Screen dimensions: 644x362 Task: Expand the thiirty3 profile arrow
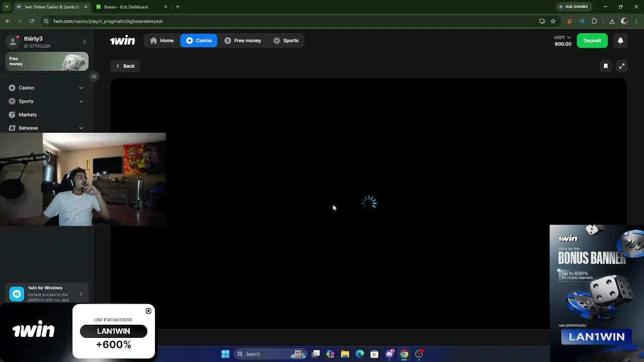coord(84,42)
